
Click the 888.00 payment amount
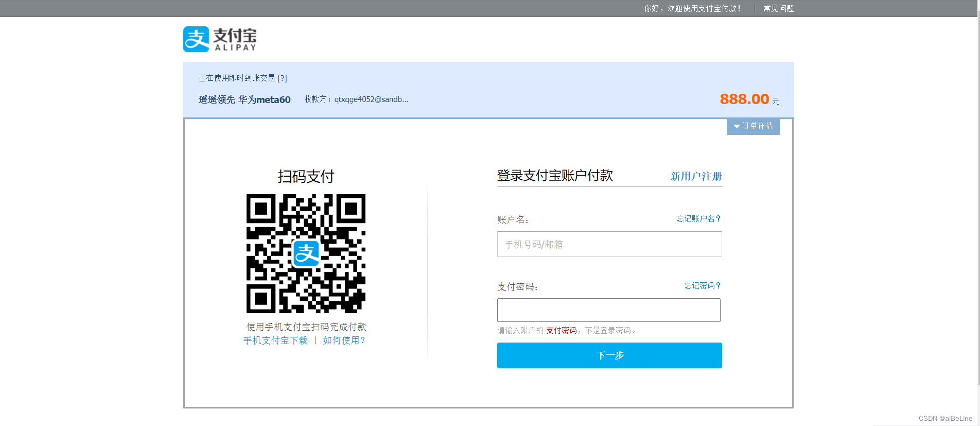pyautogui.click(x=744, y=99)
